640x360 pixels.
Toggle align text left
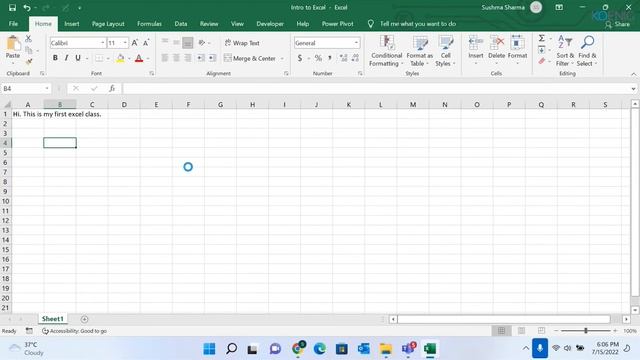pos(164,58)
